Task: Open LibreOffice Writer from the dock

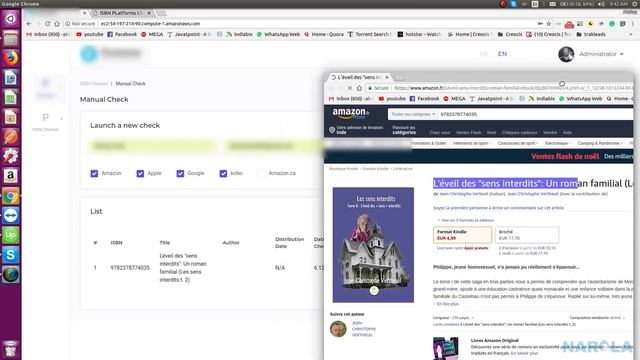Action: tap(11, 78)
